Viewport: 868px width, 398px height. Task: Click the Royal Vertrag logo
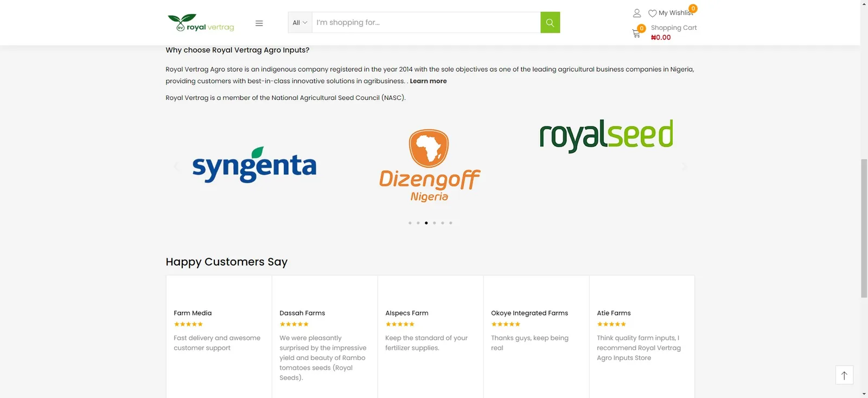(x=201, y=23)
